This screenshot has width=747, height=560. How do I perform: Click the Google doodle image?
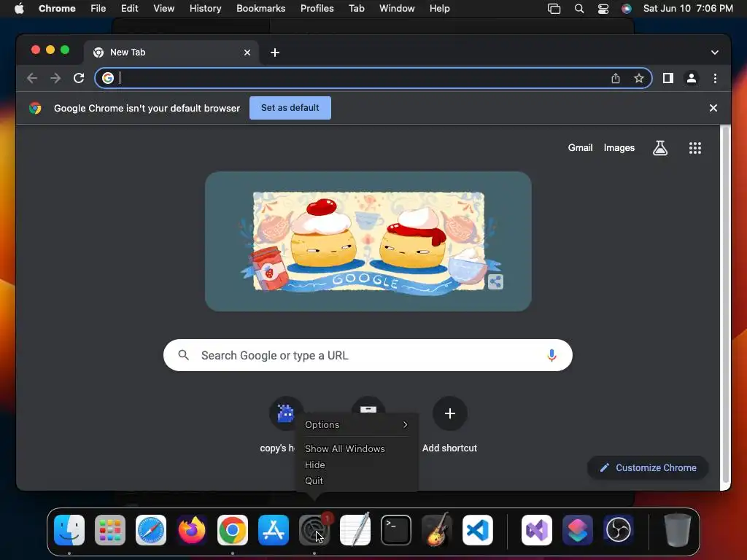pyautogui.click(x=368, y=241)
